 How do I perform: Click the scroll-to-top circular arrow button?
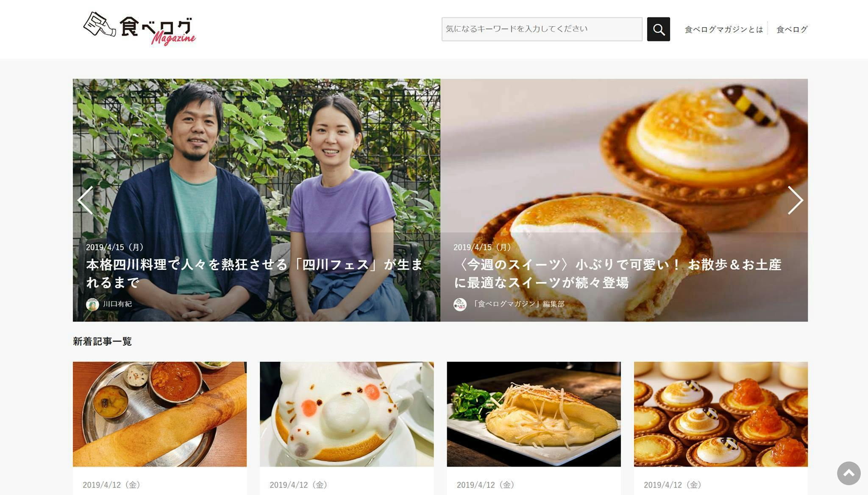pyautogui.click(x=849, y=473)
